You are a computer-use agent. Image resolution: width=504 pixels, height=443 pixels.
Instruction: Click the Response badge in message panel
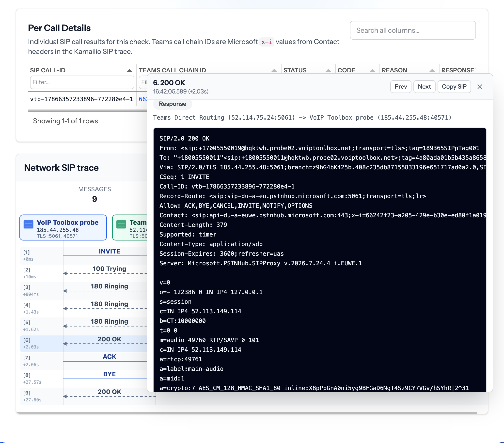[172, 104]
